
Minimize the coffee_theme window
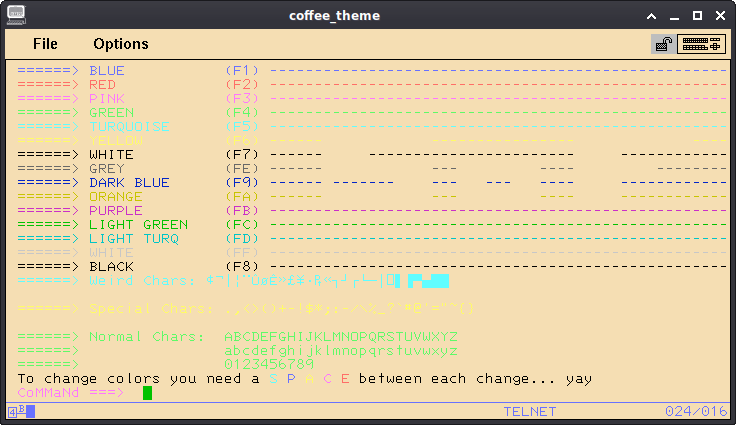click(675, 16)
